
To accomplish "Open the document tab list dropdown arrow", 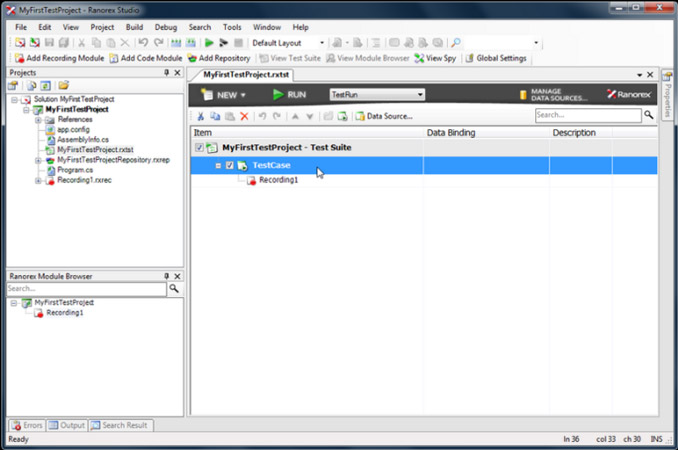I will click(640, 75).
